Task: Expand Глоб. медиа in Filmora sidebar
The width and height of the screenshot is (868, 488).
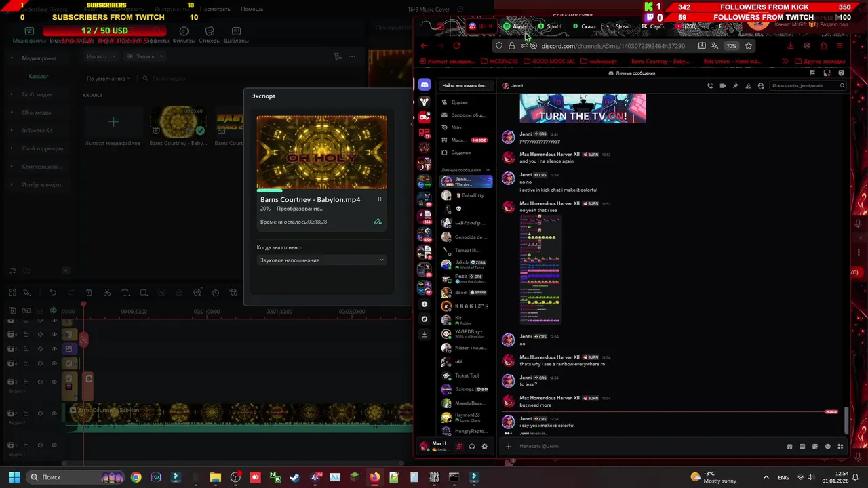Action: (x=12, y=94)
